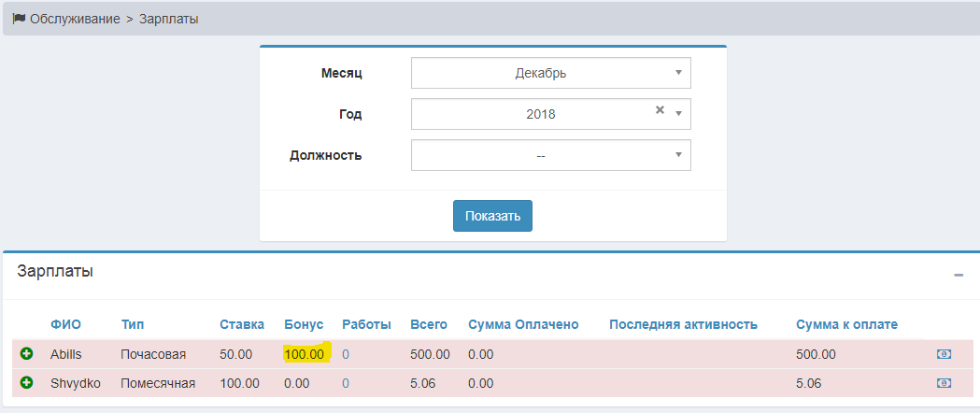Click the payment money icon in Abills row

tap(944, 354)
